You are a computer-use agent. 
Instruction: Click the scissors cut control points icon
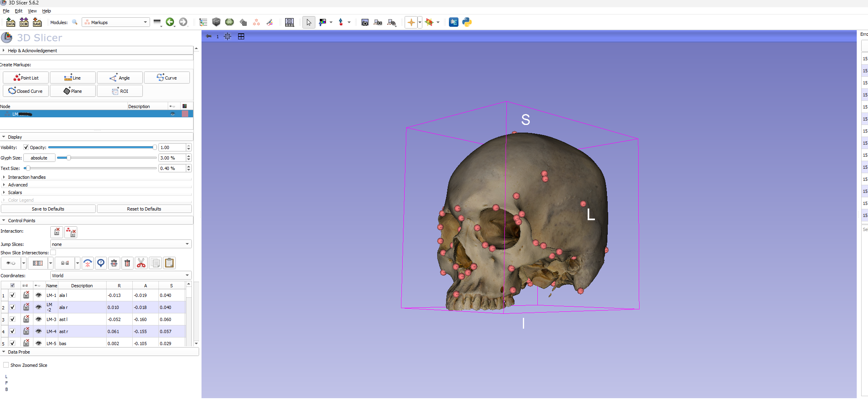tap(141, 263)
